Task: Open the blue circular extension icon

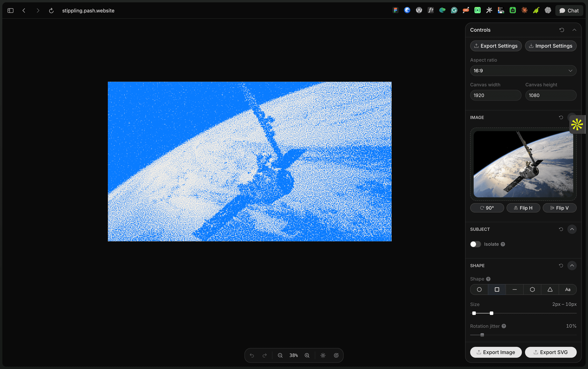Action: [407, 10]
